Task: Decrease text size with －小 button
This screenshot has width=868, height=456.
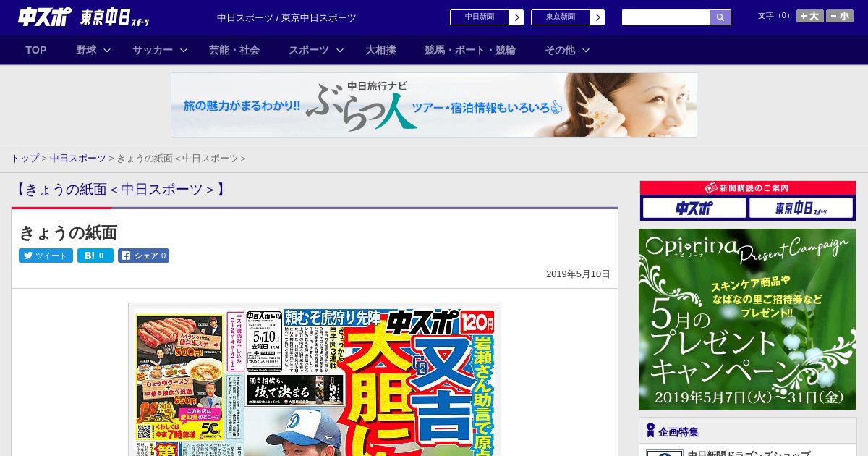Action: [840, 16]
